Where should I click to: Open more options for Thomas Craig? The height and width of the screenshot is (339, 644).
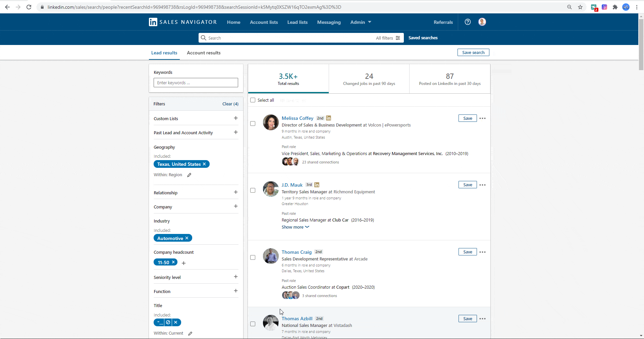tap(482, 252)
